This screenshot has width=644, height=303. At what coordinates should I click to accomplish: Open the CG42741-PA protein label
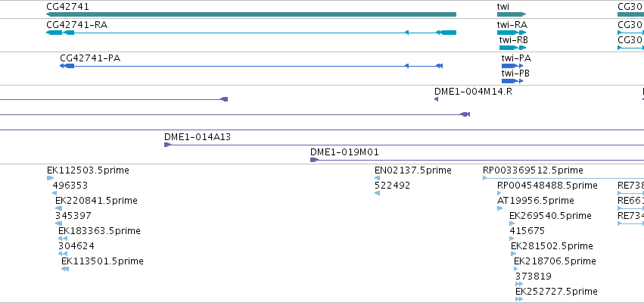click(90, 58)
